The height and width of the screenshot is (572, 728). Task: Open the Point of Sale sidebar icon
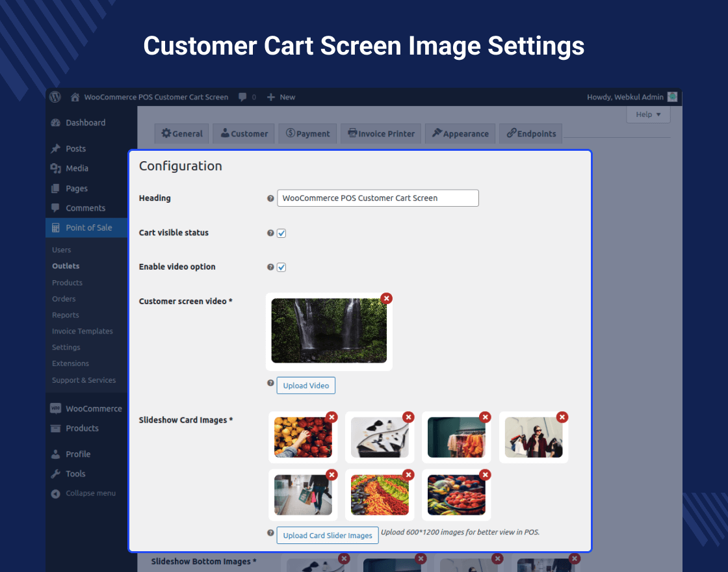click(x=55, y=227)
